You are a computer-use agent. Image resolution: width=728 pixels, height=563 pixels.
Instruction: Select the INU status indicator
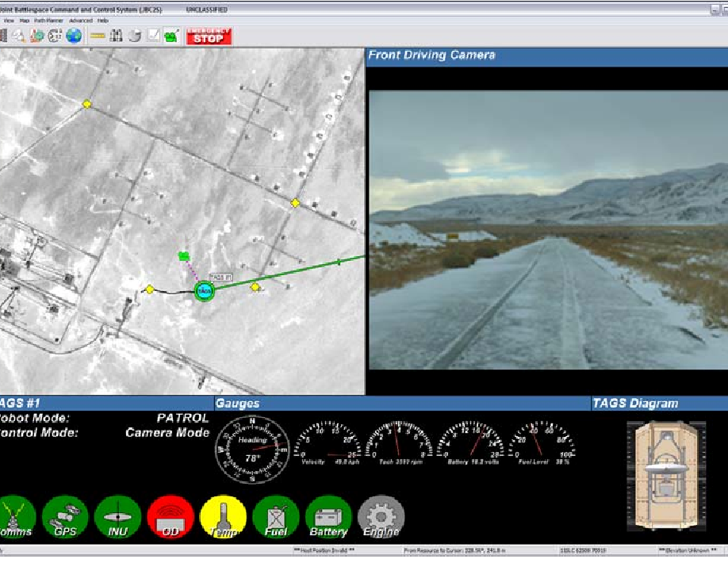(x=118, y=517)
